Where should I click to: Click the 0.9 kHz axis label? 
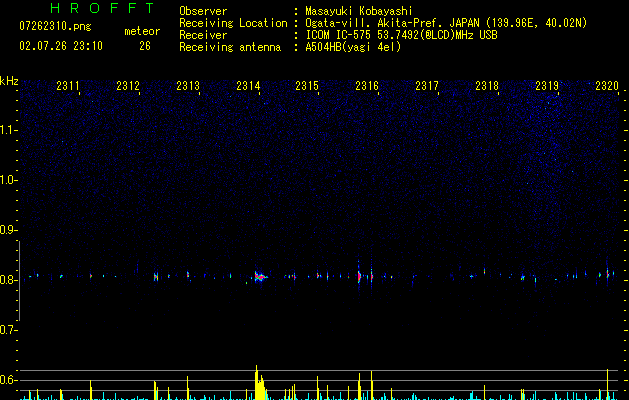(9, 230)
